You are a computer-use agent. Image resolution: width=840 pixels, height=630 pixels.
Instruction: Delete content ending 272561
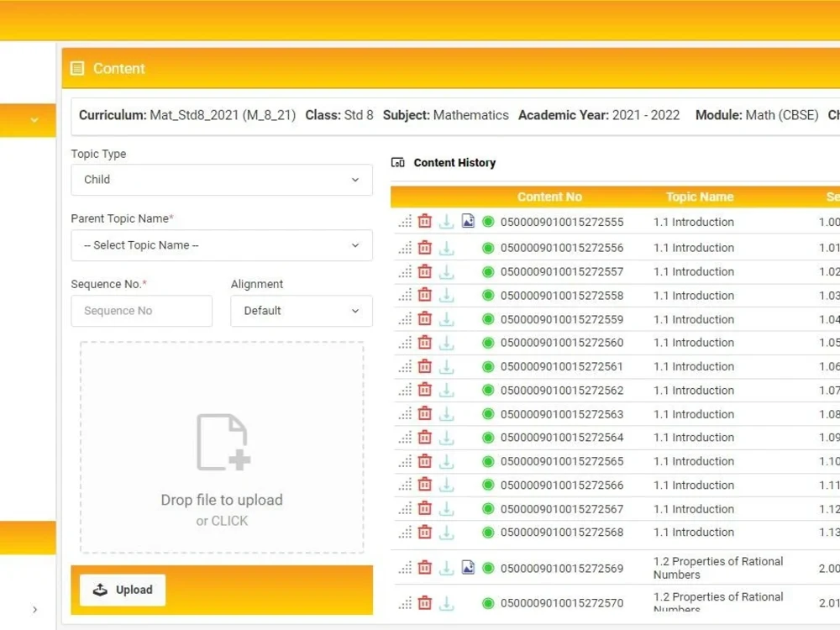tap(425, 366)
